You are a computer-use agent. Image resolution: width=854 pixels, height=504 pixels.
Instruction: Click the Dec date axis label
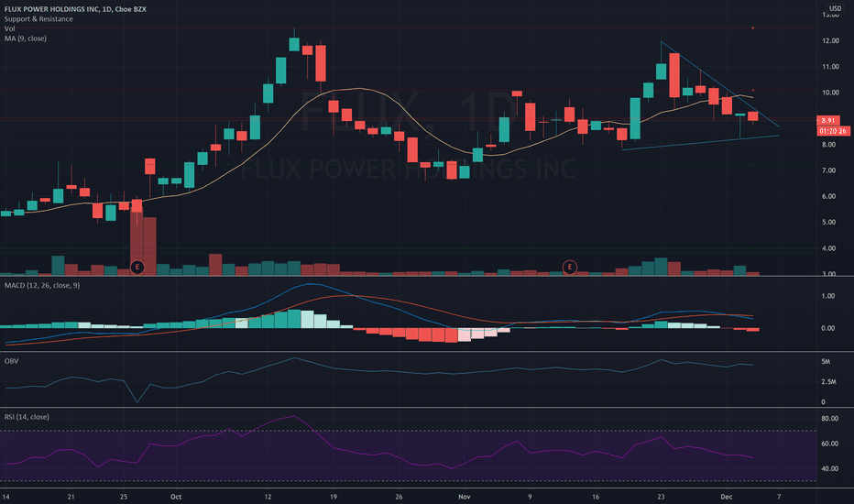coord(726,497)
